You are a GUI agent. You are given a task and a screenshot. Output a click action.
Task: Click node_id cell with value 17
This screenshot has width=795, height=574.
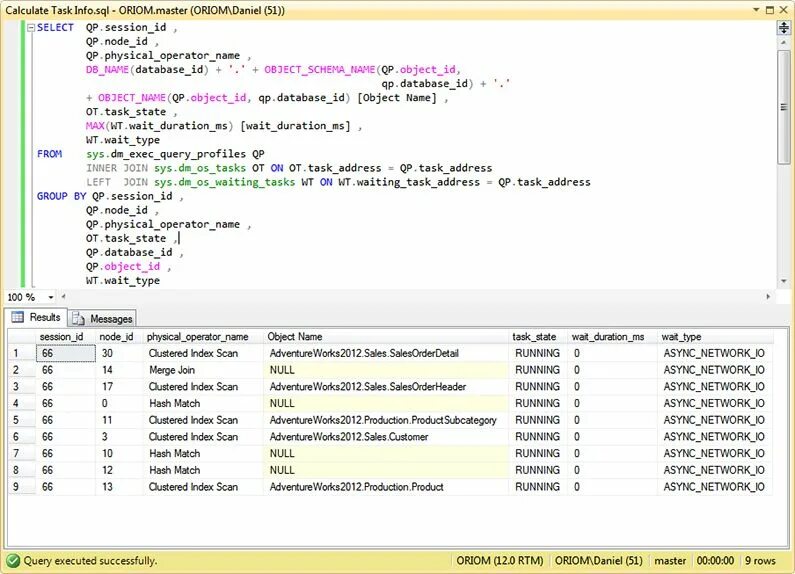point(119,387)
